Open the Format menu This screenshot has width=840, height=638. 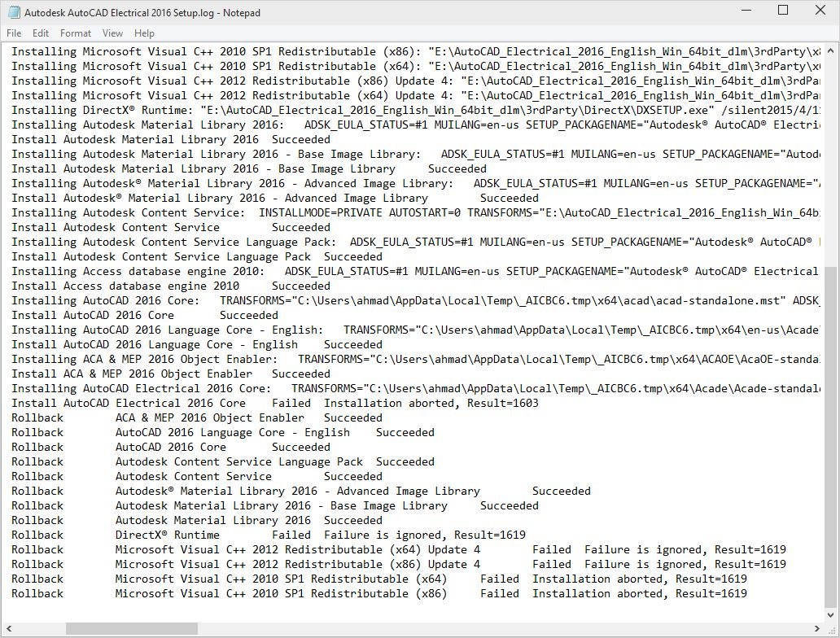coord(76,33)
